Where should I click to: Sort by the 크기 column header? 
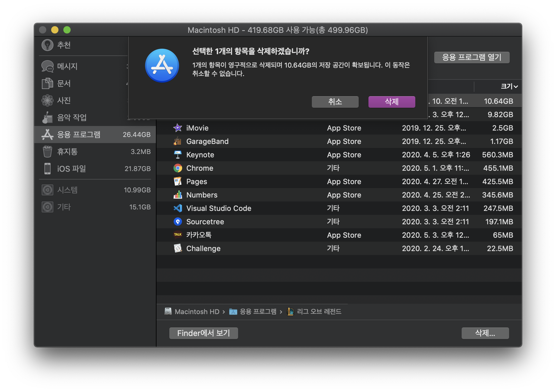509,86
